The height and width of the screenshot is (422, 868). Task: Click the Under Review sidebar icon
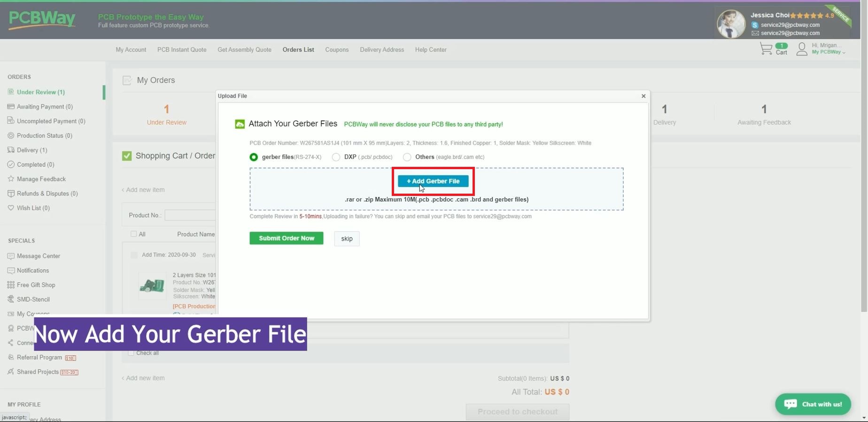tap(11, 92)
